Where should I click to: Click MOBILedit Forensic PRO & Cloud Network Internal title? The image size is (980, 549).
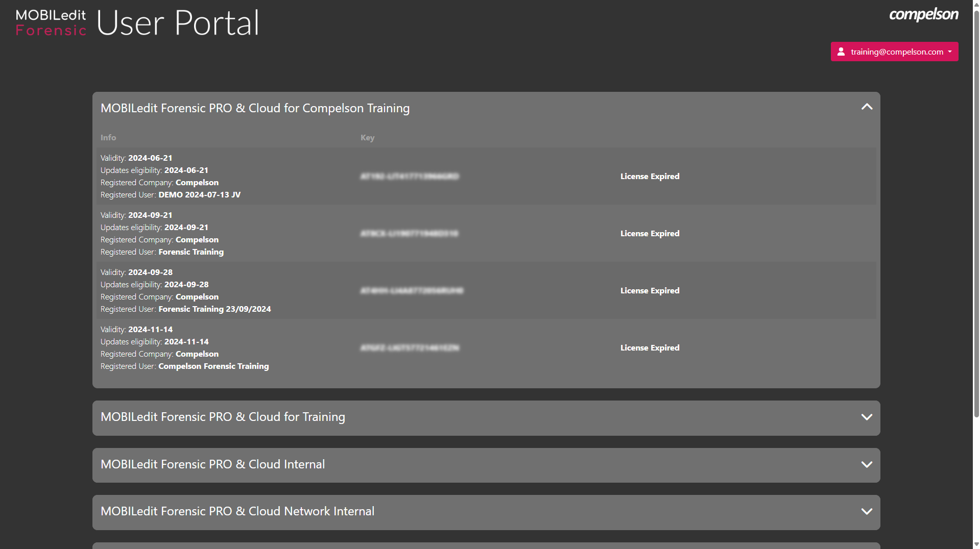click(237, 512)
